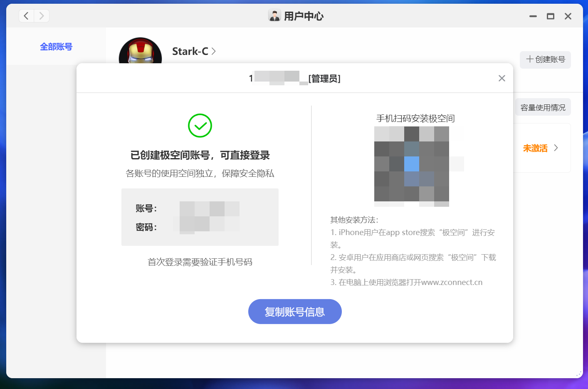Viewport: 588px width, 389px height.
Task: Click the 账号 label in credentials box
Action: (146, 208)
